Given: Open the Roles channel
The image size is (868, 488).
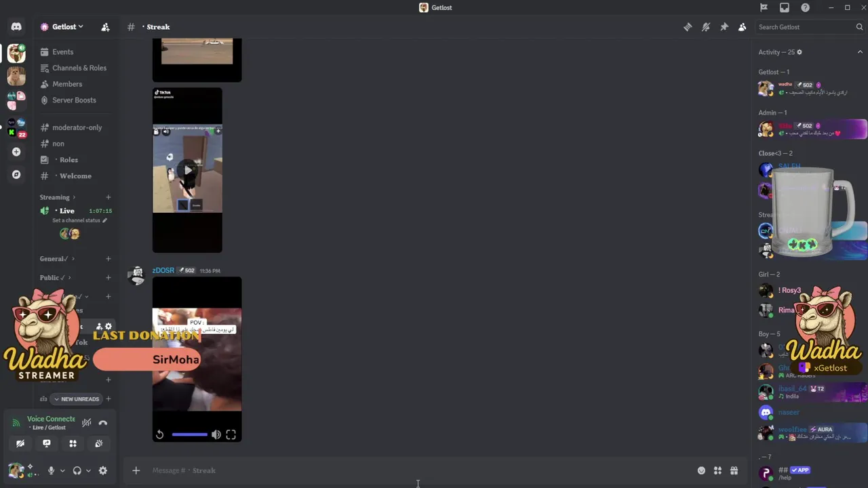Looking at the screenshot, I should tap(68, 160).
